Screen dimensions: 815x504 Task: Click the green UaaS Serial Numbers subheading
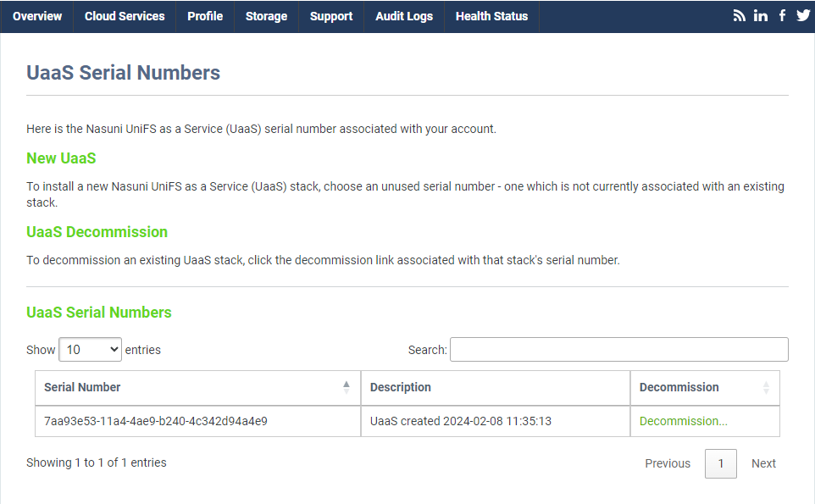[x=99, y=313]
